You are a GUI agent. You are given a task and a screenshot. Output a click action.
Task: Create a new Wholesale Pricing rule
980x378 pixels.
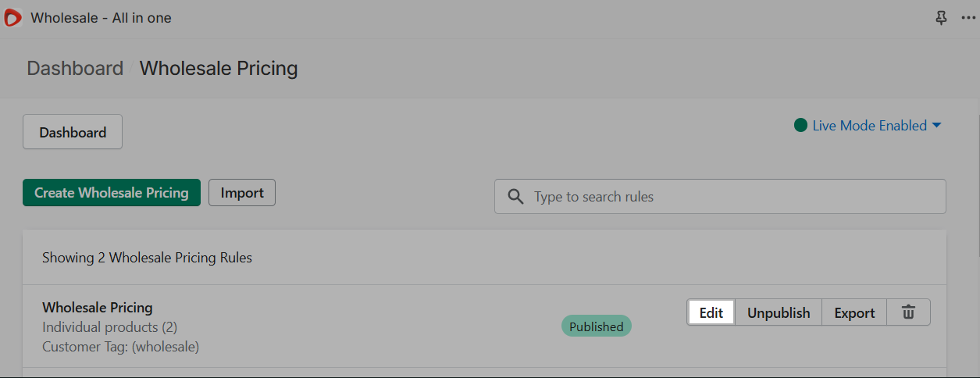click(112, 192)
